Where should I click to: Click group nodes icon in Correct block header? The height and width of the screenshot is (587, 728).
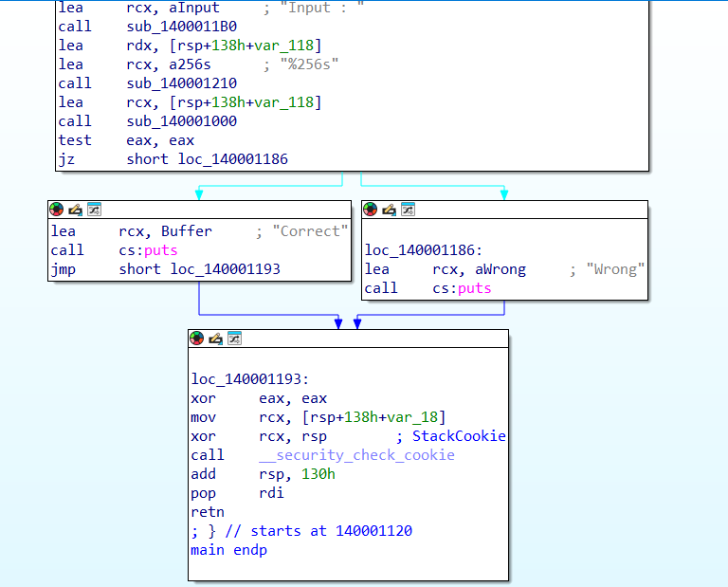click(94, 210)
